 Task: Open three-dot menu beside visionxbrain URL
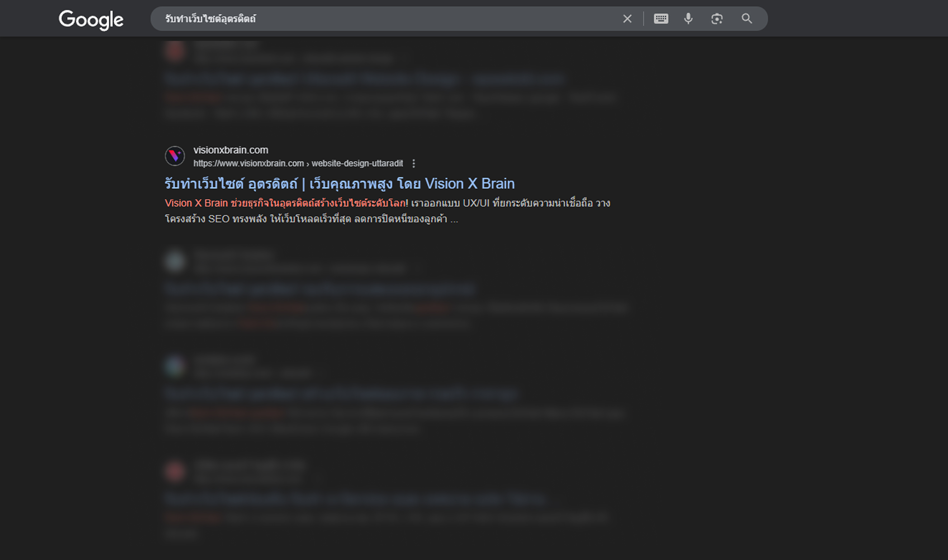pos(414,163)
